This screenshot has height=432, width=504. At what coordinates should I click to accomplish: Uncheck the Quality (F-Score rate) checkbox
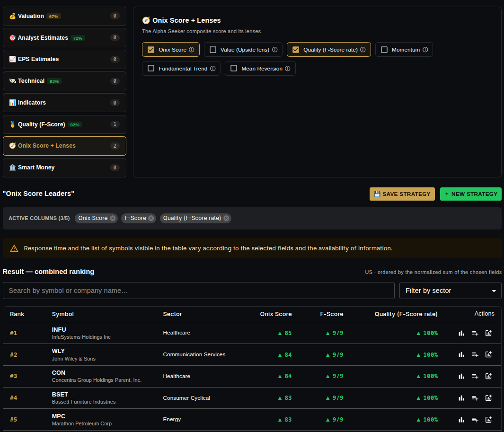296,50
